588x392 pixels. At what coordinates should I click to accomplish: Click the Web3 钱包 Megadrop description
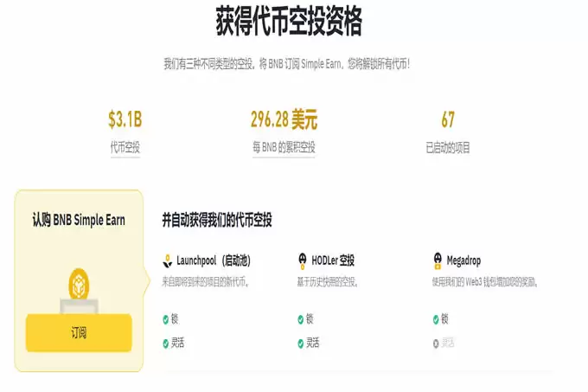485,282
